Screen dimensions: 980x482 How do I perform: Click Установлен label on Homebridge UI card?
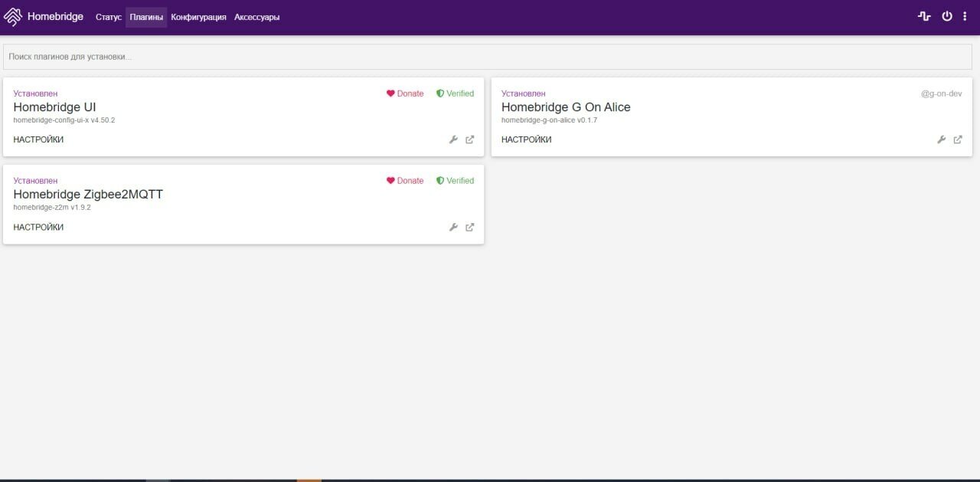point(35,93)
